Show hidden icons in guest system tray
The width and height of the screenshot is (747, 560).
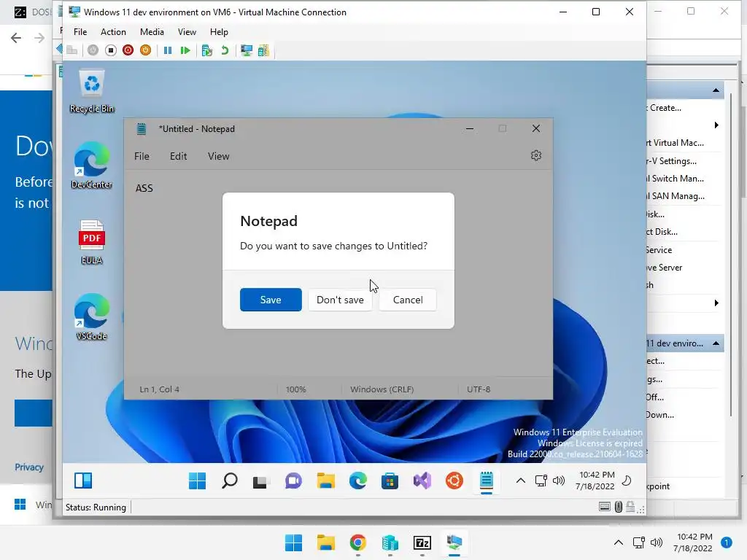521,481
